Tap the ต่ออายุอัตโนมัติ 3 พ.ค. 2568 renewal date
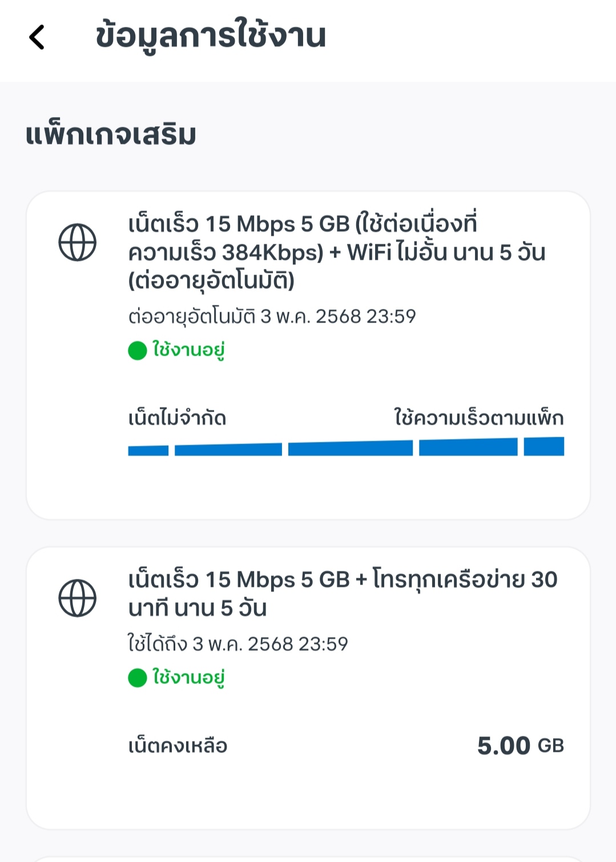Screen dimensions: 616x862 (272, 316)
